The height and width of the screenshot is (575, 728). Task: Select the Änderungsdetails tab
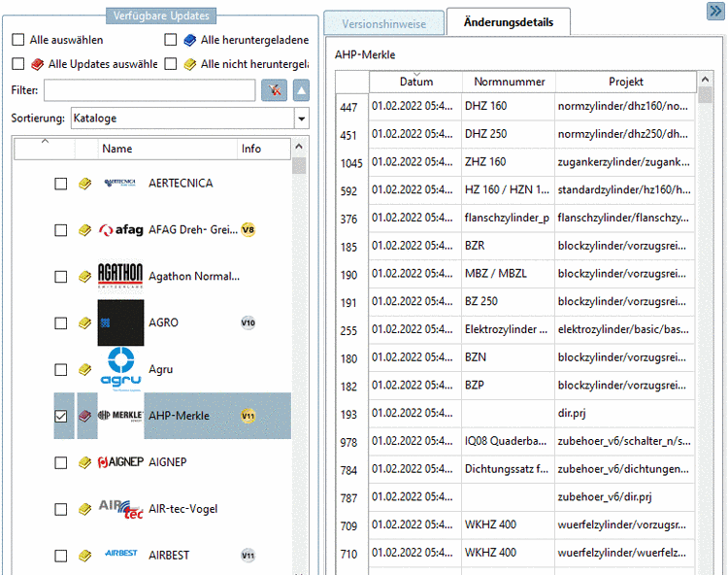click(509, 21)
